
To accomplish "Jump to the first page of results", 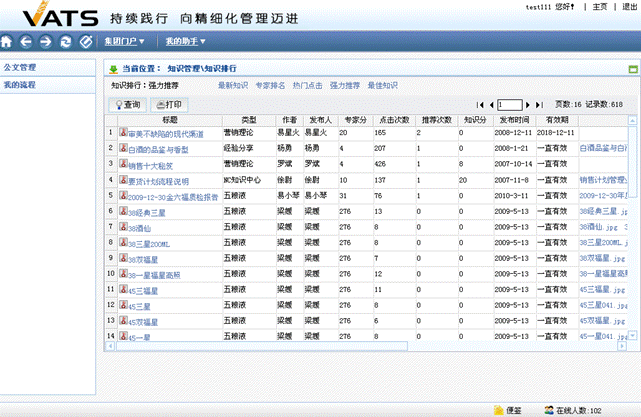I will (480, 104).
